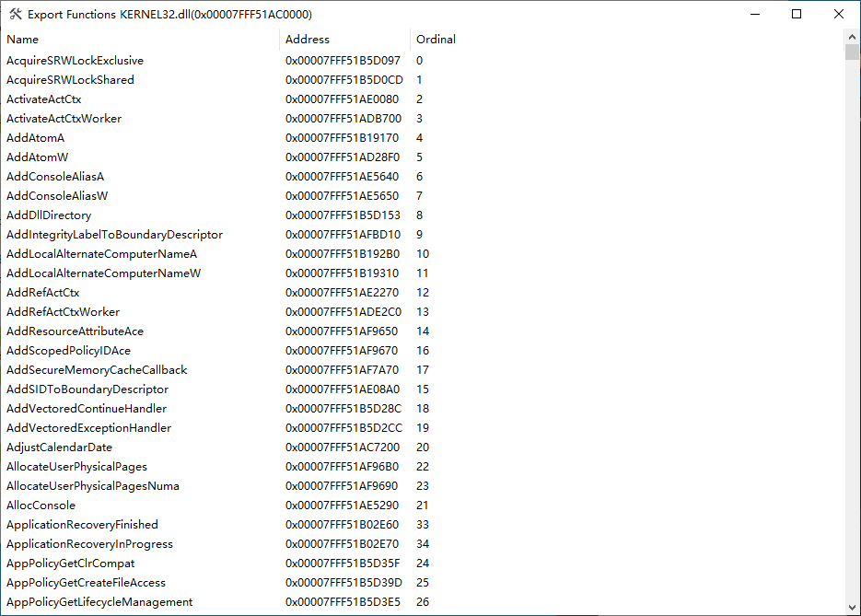Click address 0x00007FFF51ADB700

[x=343, y=119]
